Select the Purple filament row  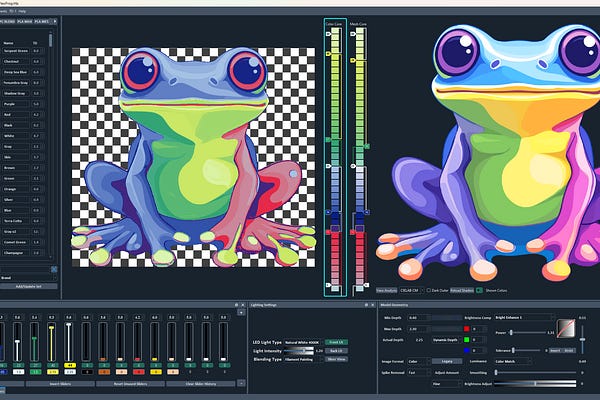point(23,104)
